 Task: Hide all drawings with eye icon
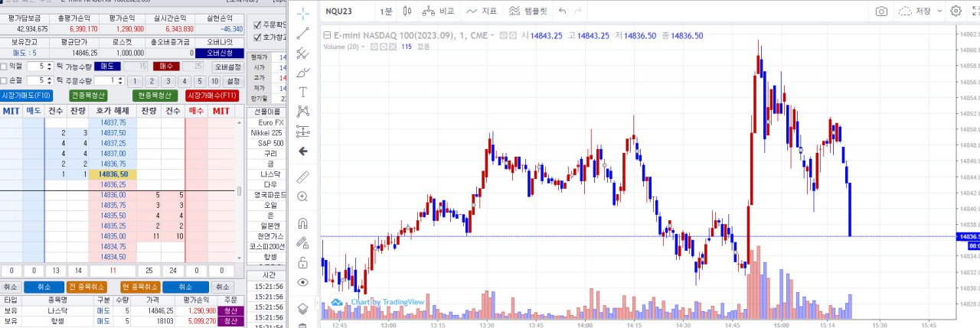(x=303, y=283)
